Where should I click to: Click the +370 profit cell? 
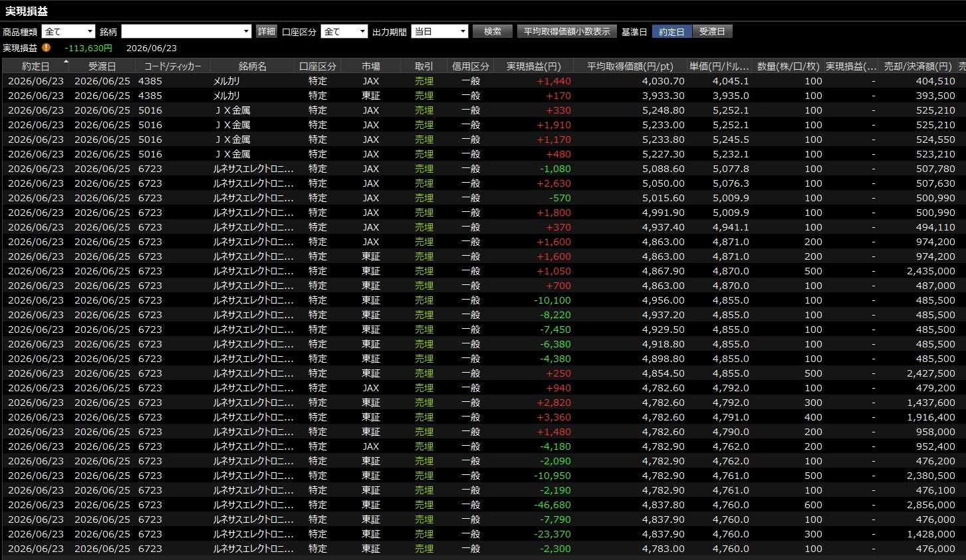pyautogui.click(x=558, y=227)
